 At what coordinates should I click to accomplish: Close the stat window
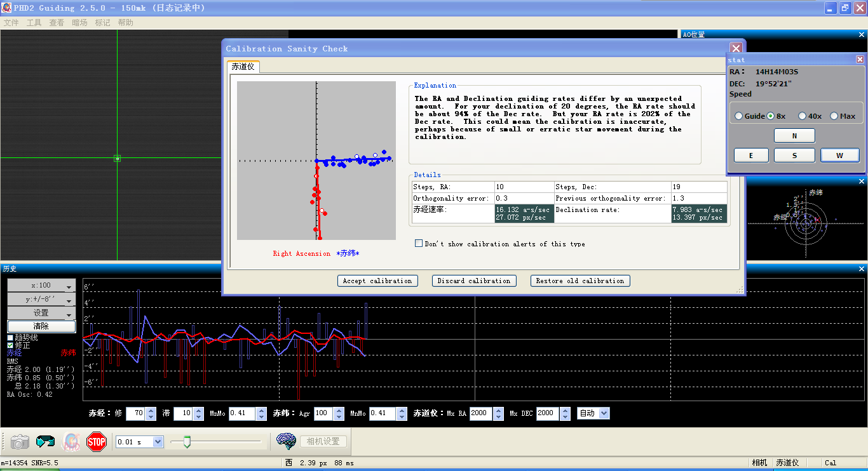tap(860, 59)
